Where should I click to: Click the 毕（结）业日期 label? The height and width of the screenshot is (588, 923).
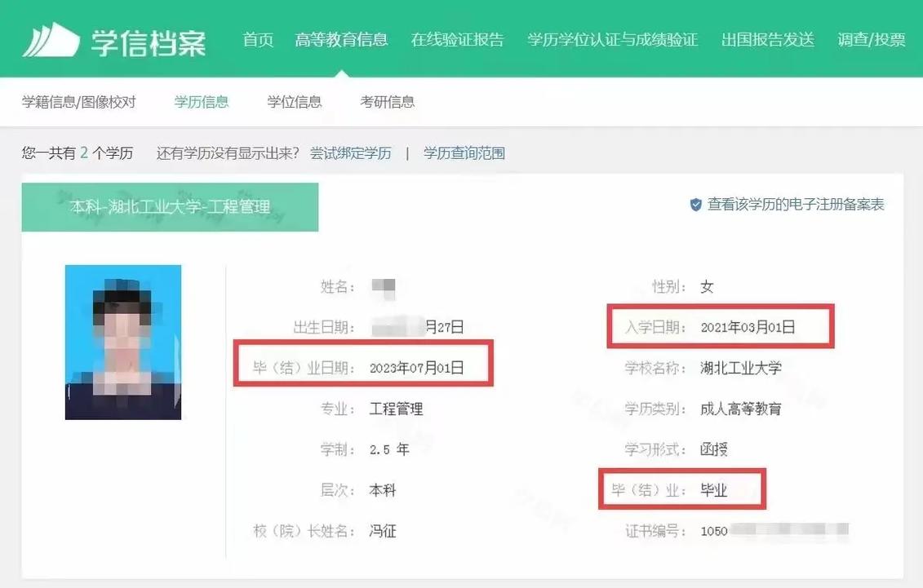coord(304,368)
